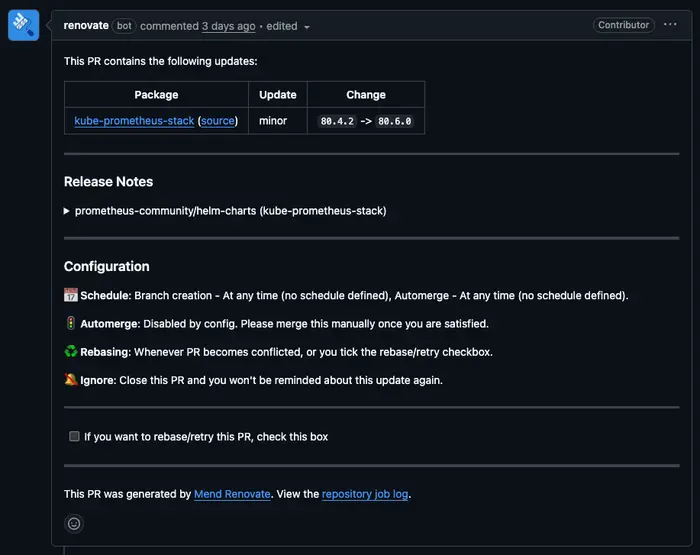Click the Configuration heading
Screen dimensions: 700x555
point(107,267)
